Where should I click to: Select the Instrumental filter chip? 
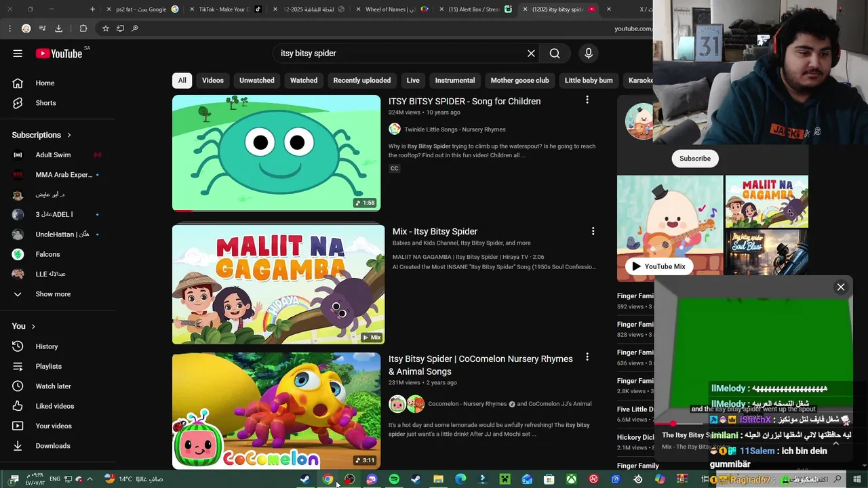pos(455,80)
